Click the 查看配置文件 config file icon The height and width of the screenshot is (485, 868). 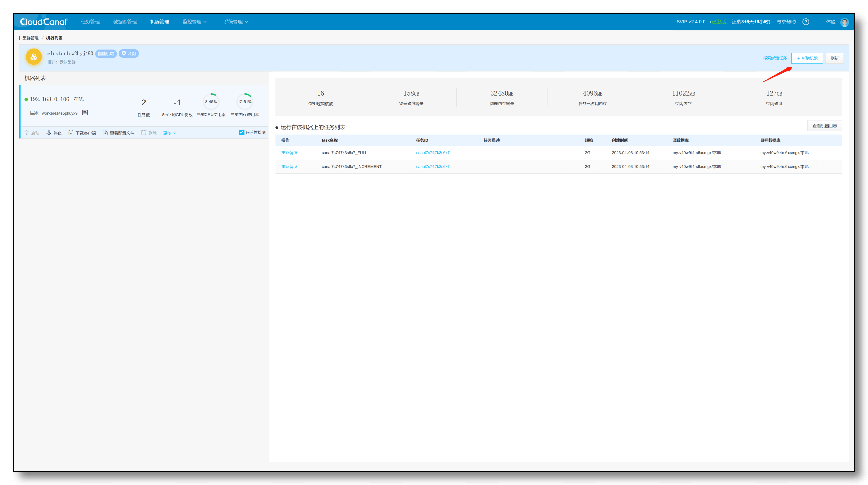(105, 133)
